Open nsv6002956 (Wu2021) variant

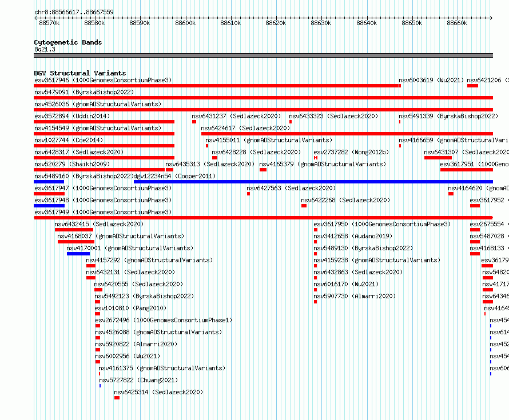point(128,356)
